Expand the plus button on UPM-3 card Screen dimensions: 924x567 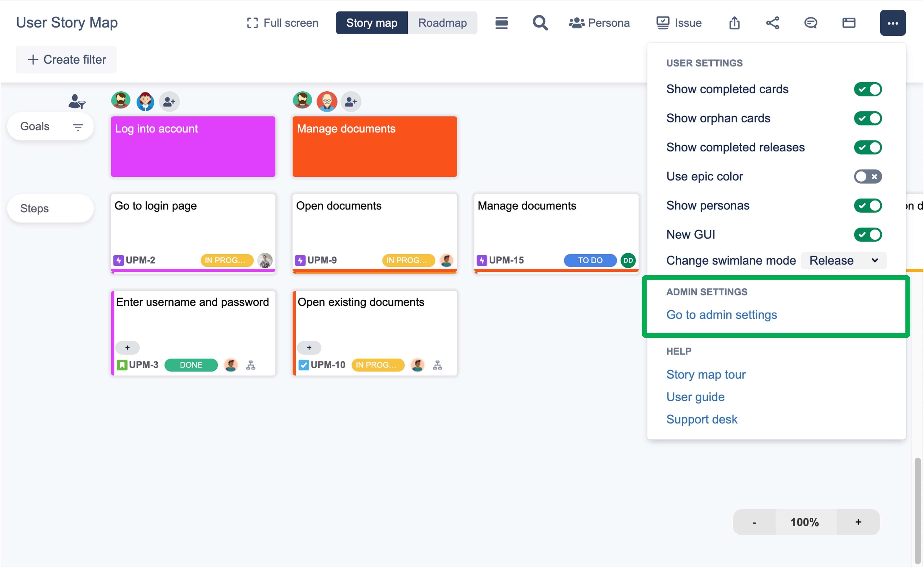click(x=128, y=348)
